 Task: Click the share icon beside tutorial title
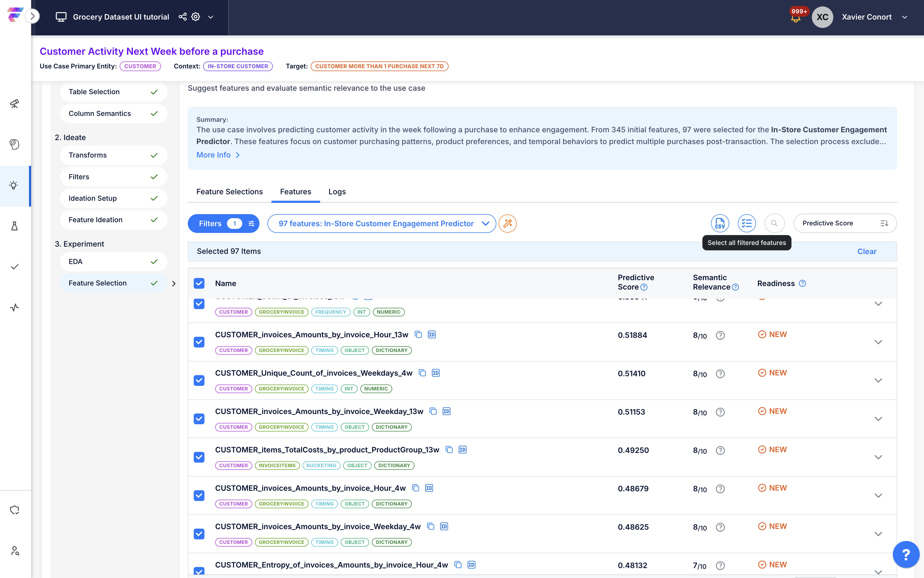[183, 17]
